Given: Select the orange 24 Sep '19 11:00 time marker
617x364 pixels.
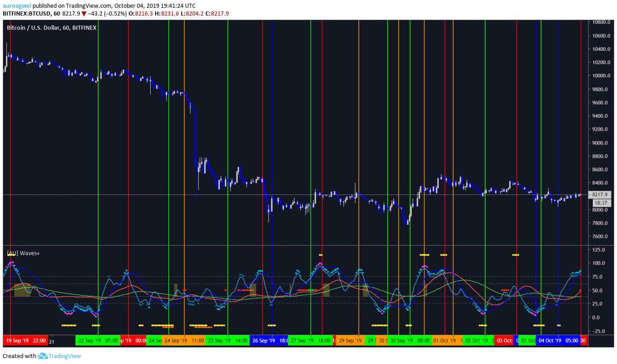Looking at the screenshot, I should click(x=184, y=340).
